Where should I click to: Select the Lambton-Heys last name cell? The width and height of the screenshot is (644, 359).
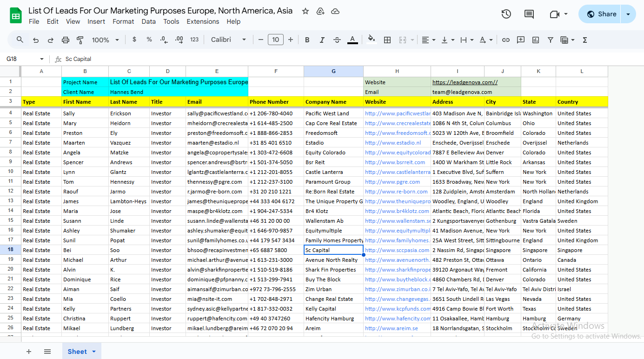(x=129, y=201)
